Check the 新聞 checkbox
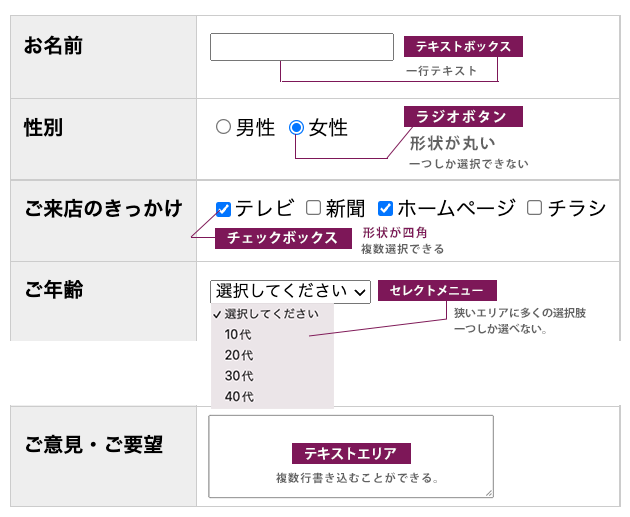Viewport: 630px width, 517px height. (x=313, y=208)
